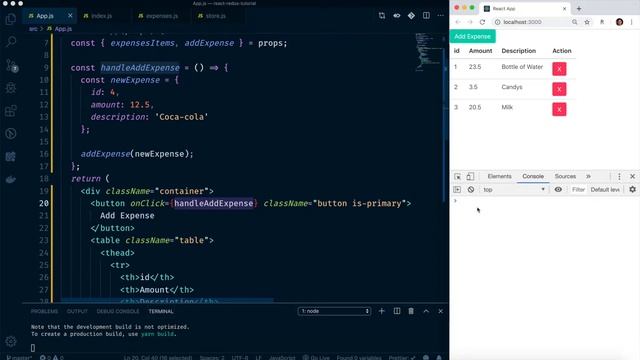Click the master branch in status bar
Viewport: 640px width, 360px height.
[19, 358]
